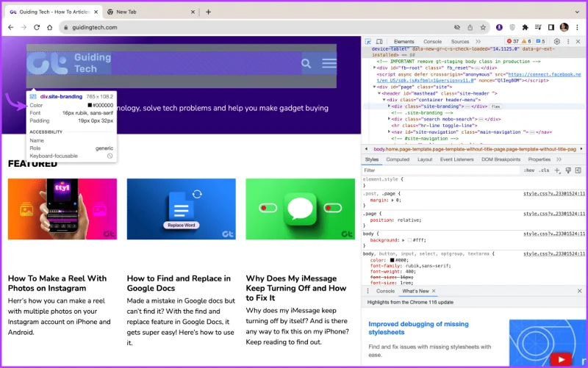Select the drawer Console tab
This screenshot has height=368, width=588.
(385, 291)
